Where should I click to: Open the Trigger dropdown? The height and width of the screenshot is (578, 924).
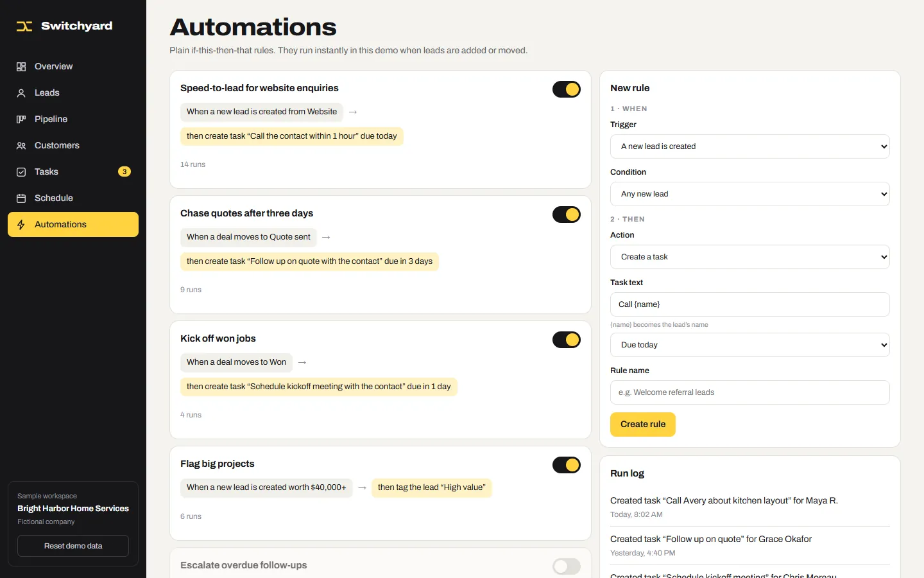(750, 146)
